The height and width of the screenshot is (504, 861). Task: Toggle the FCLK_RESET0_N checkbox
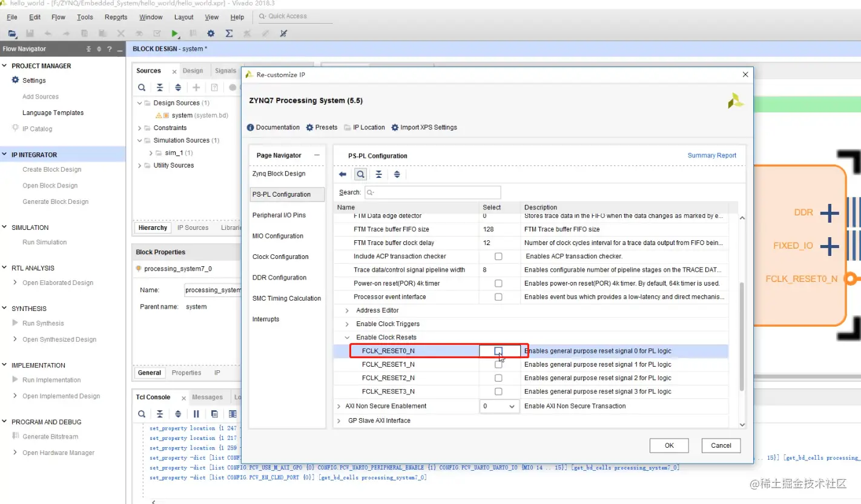coord(498,351)
